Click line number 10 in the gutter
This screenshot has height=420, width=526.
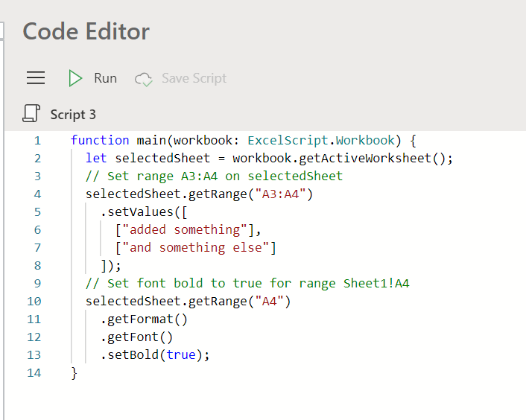pyautogui.click(x=34, y=302)
